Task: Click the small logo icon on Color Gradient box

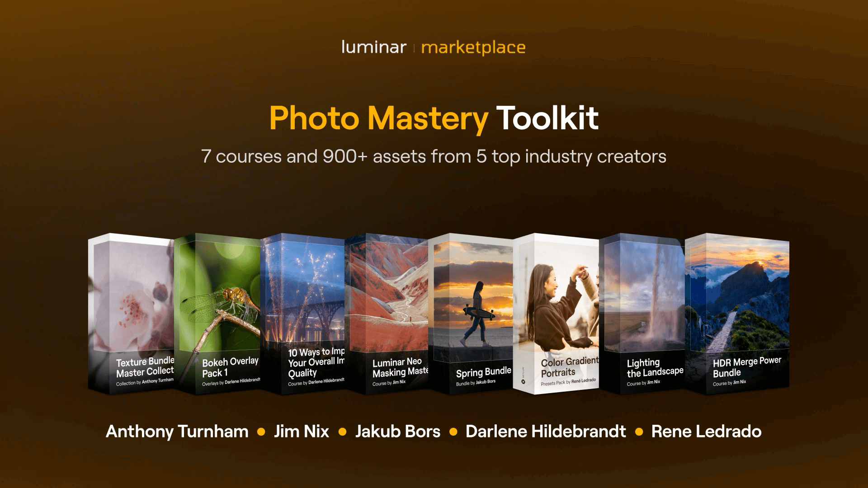Action: 524,381
